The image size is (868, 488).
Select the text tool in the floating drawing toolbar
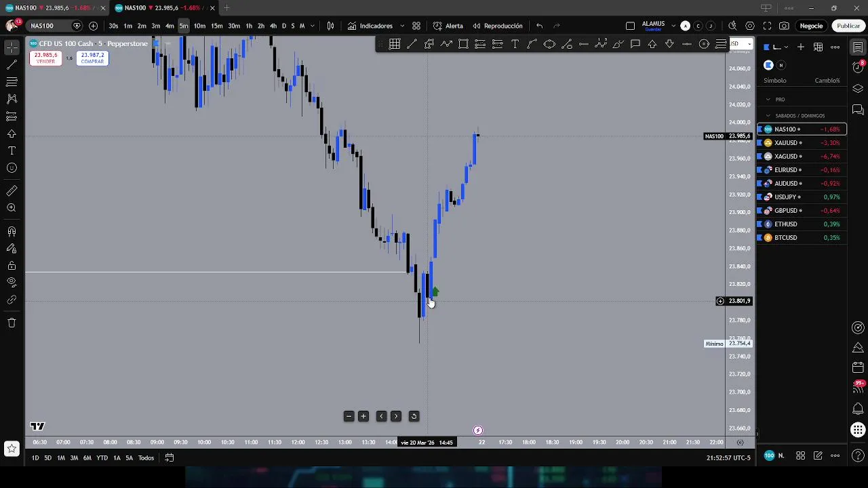(x=515, y=44)
